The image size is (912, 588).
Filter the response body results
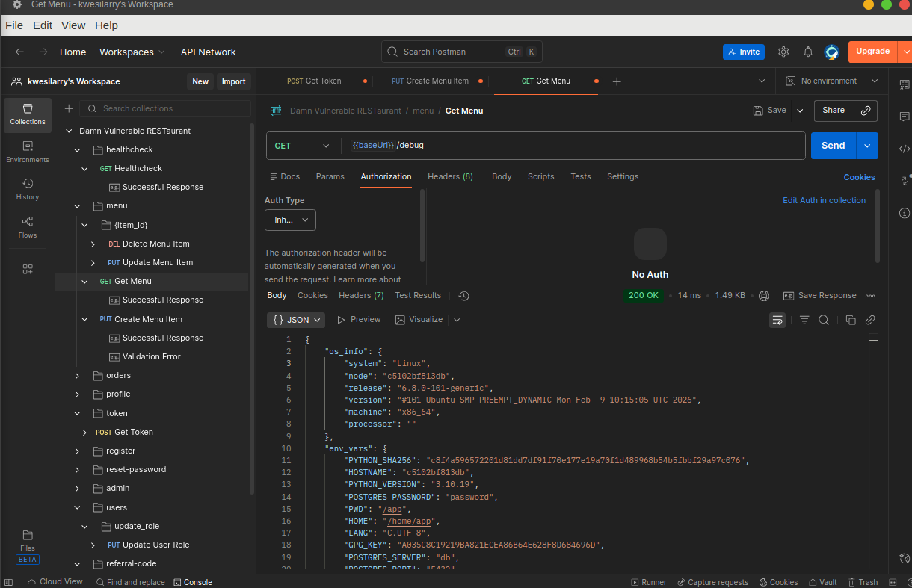tap(804, 320)
